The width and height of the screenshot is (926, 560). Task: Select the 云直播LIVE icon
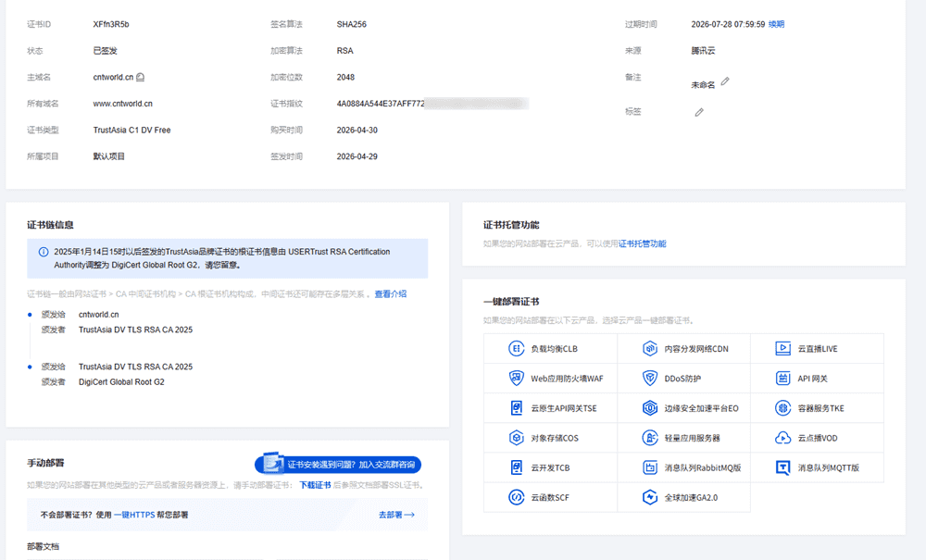(783, 349)
